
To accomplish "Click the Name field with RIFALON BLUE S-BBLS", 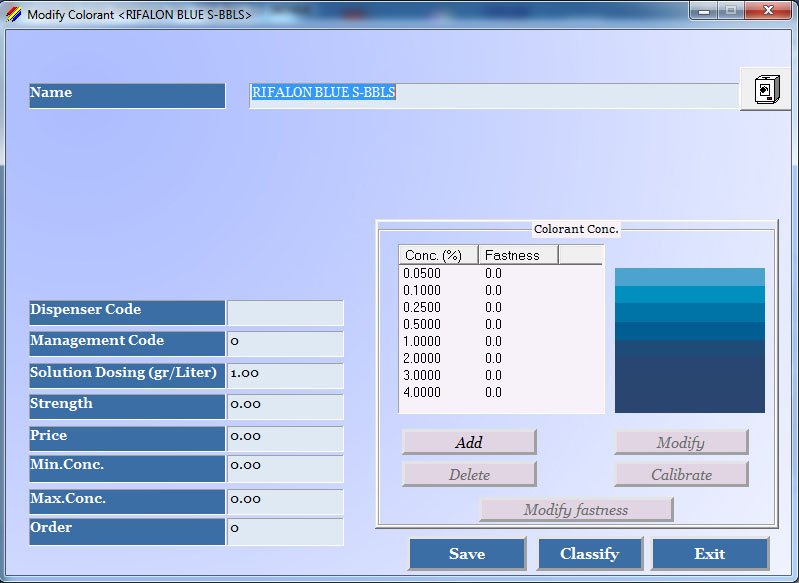I will tap(494, 95).
